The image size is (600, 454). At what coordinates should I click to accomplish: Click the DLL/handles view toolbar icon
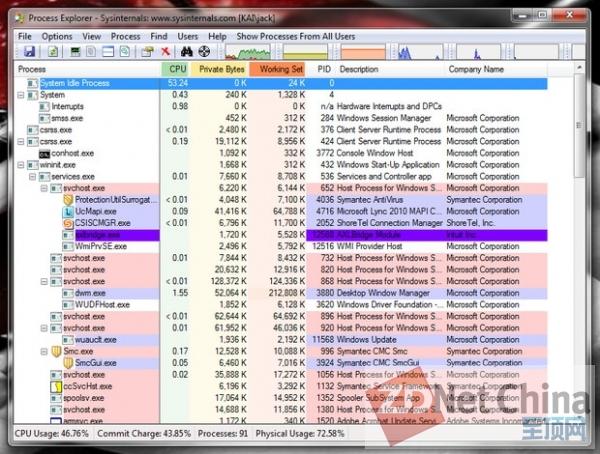click(x=125, y=51)
